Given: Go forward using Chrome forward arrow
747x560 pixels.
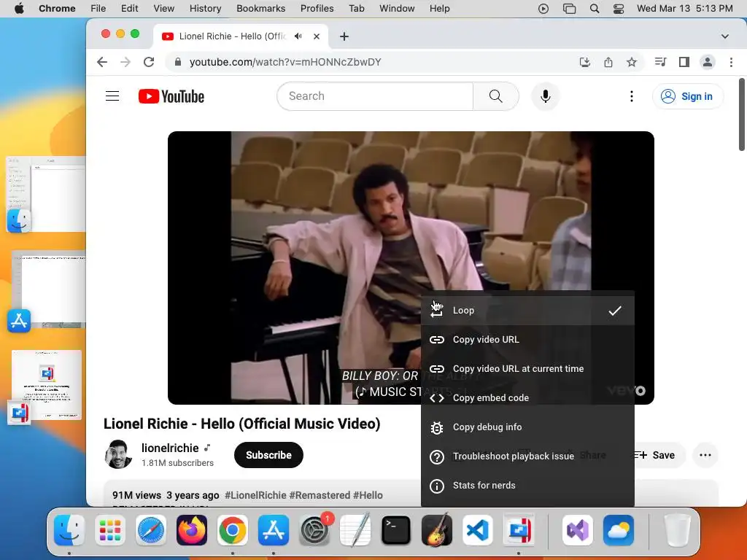Looking at the screenshot, I should (x=125, y=62).
